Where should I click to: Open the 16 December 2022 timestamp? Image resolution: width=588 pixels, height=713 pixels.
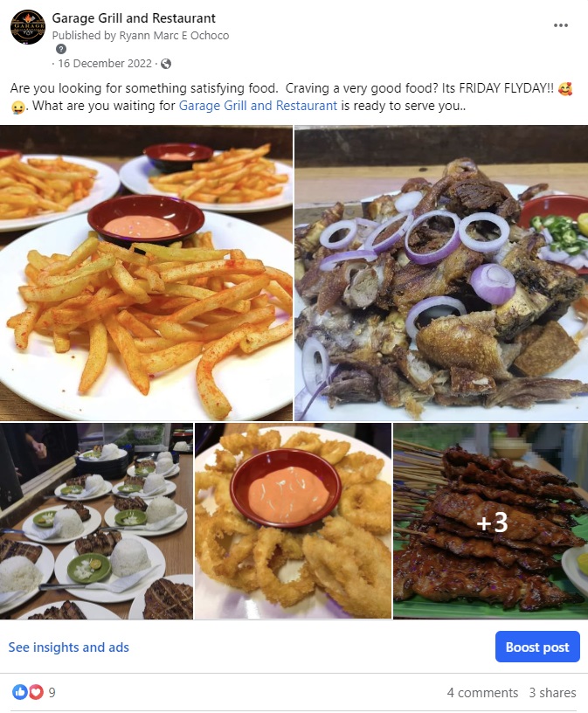point(105,64)
